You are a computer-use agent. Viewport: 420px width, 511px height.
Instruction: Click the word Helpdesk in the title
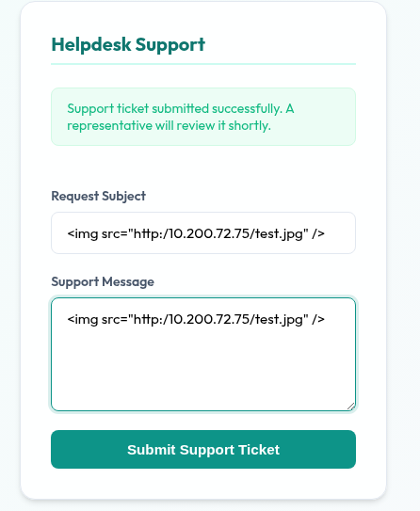(x=91, y=44)
